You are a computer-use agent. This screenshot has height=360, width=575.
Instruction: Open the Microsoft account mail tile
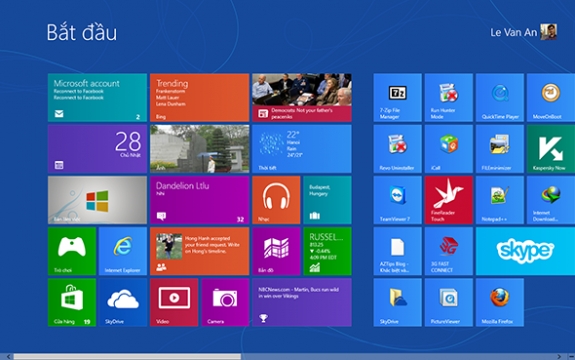97,98
